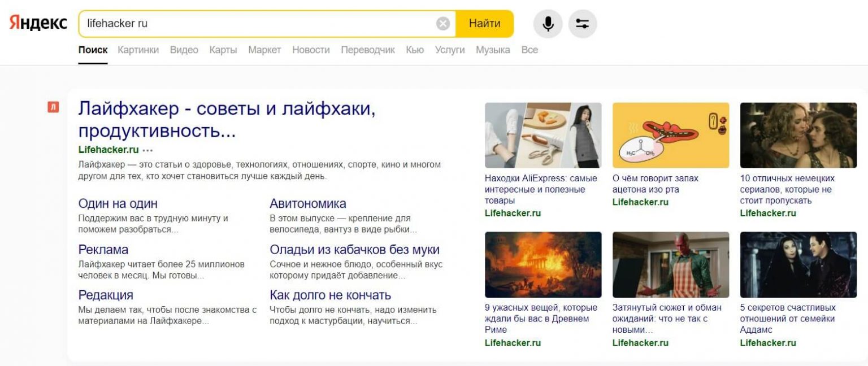868x366 pixels.
Task: Open the Ancient Rome fire painting thumbnail
Action: pos(542,264)
